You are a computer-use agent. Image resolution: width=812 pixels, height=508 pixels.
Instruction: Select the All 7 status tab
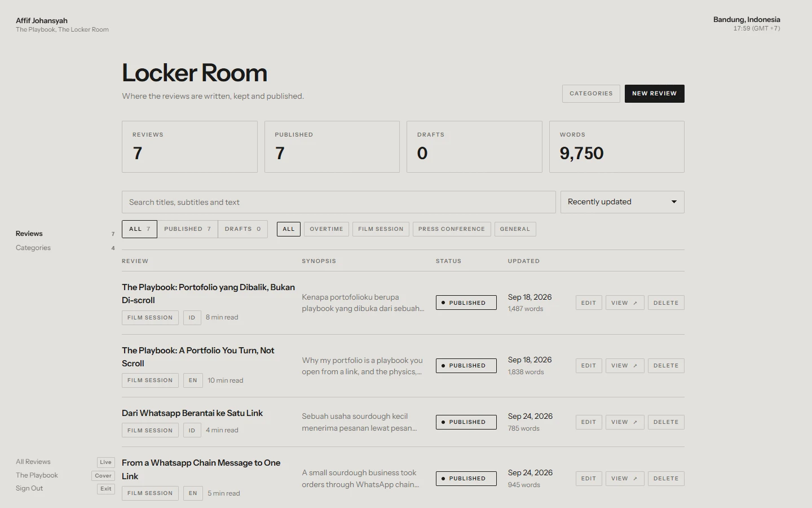pyautogui.click(x=139, y=229)
